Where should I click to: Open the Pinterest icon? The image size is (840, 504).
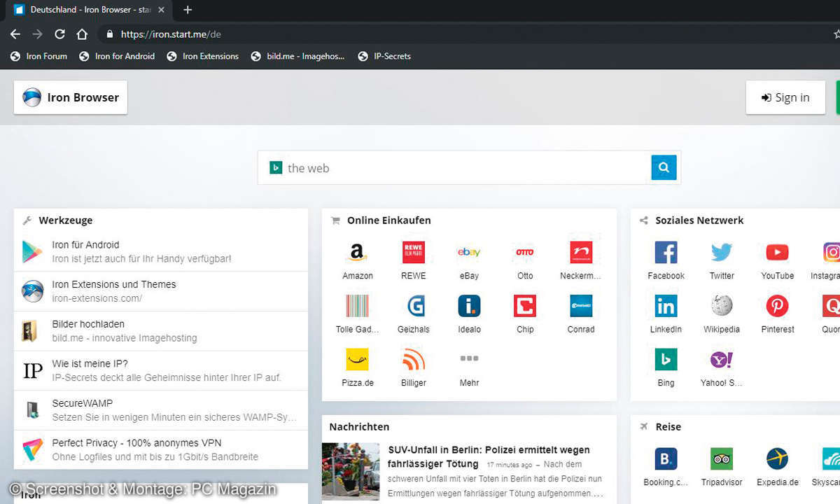(778, 306)
